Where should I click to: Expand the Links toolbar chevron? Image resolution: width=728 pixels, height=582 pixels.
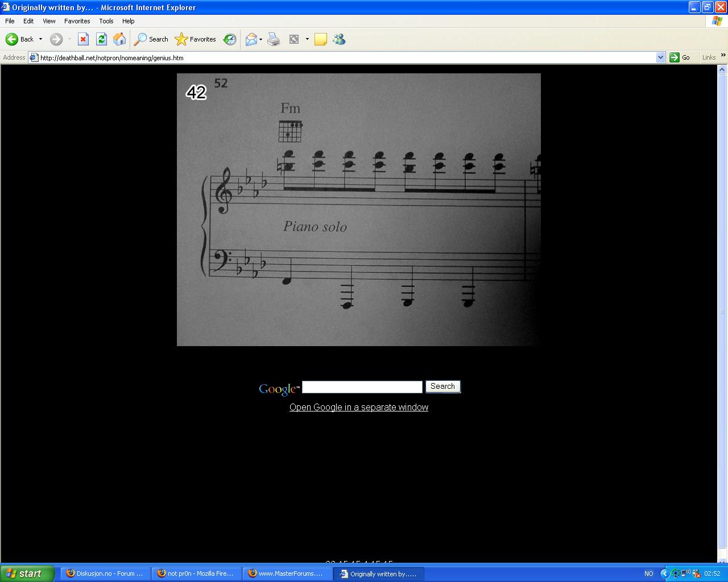[723, 56]
